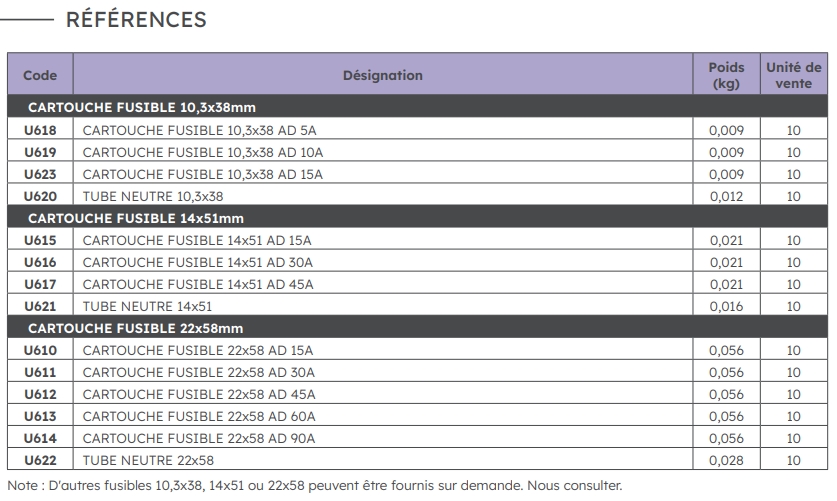Click the note about other fuses
Image resolution: width=837 pixels, height=501 pixels.
[314, 486]
